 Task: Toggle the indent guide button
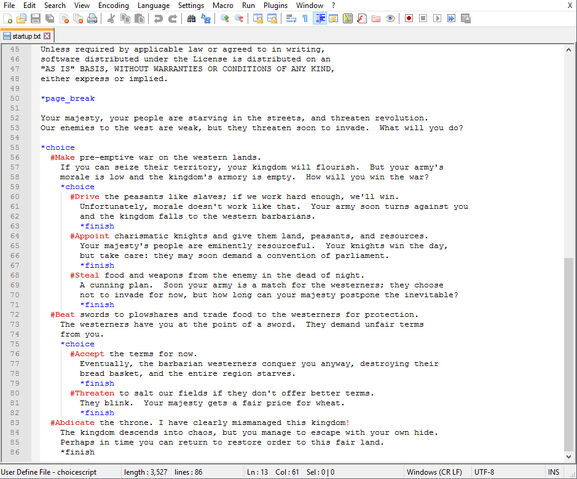[319, 18]
